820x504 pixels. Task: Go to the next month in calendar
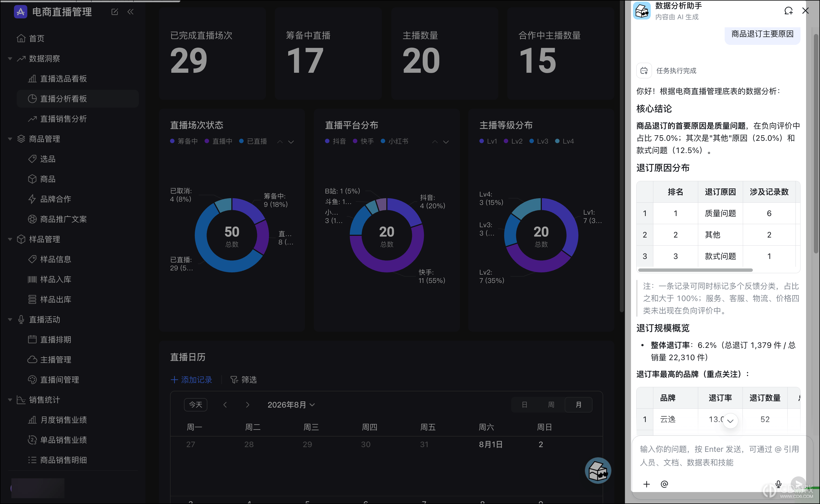pyautogui.click(x=248, y=405)
